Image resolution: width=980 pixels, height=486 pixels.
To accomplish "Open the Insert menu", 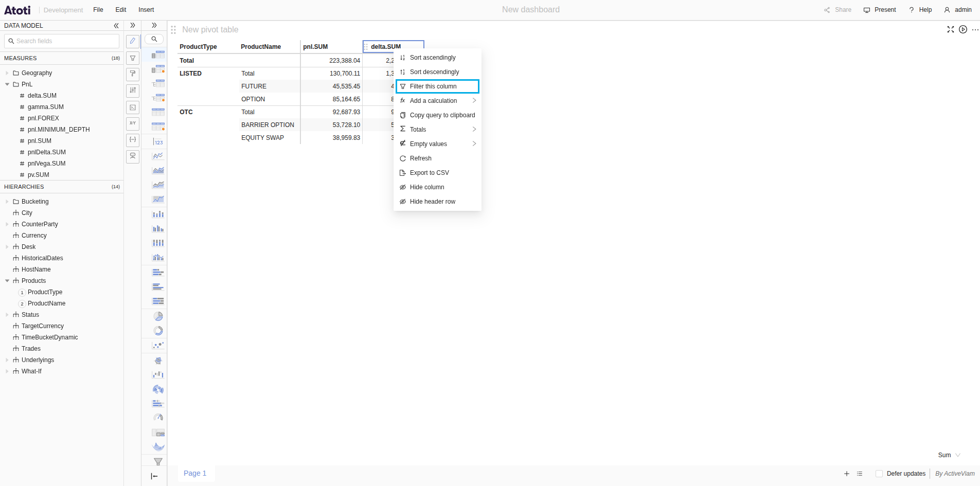I will coord(146,10).
